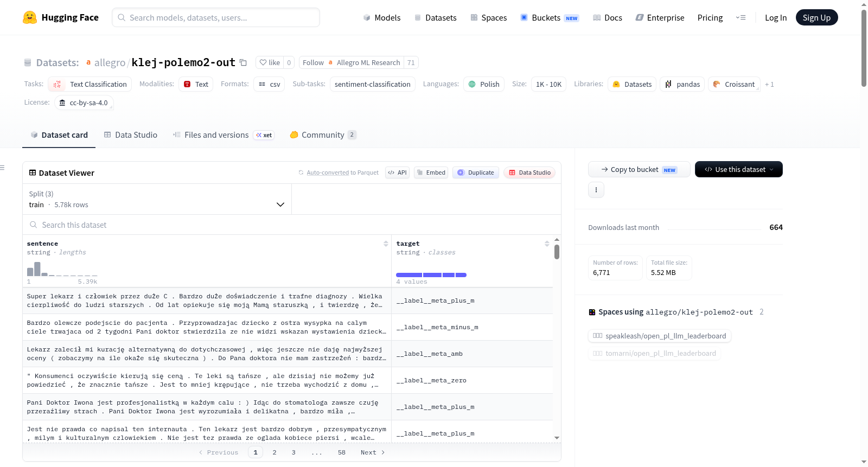Show the extra libraries with +1
The image size is (868, 467).
point(769,84)
